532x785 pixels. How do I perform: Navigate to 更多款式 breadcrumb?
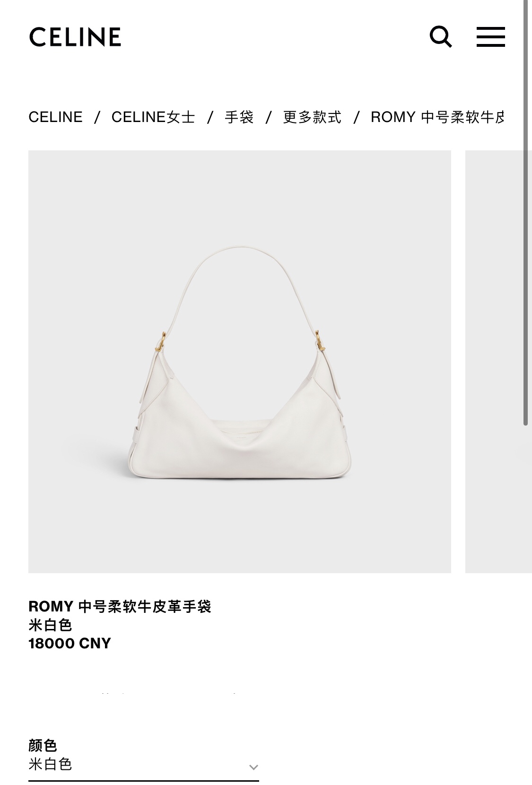tap(312, 117)
